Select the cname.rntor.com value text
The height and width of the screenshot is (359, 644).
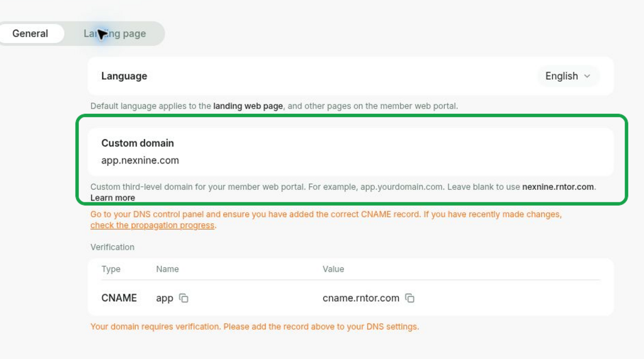pyautogui.click(x=360, y=298)
